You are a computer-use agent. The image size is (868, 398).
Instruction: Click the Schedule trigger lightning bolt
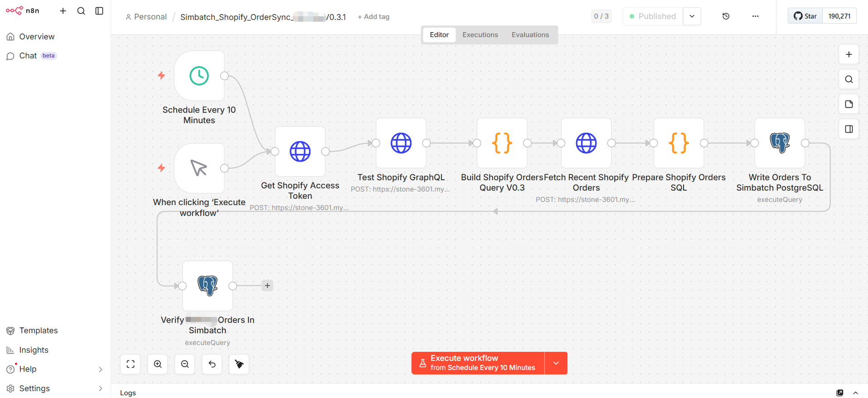tap(161, 76)
